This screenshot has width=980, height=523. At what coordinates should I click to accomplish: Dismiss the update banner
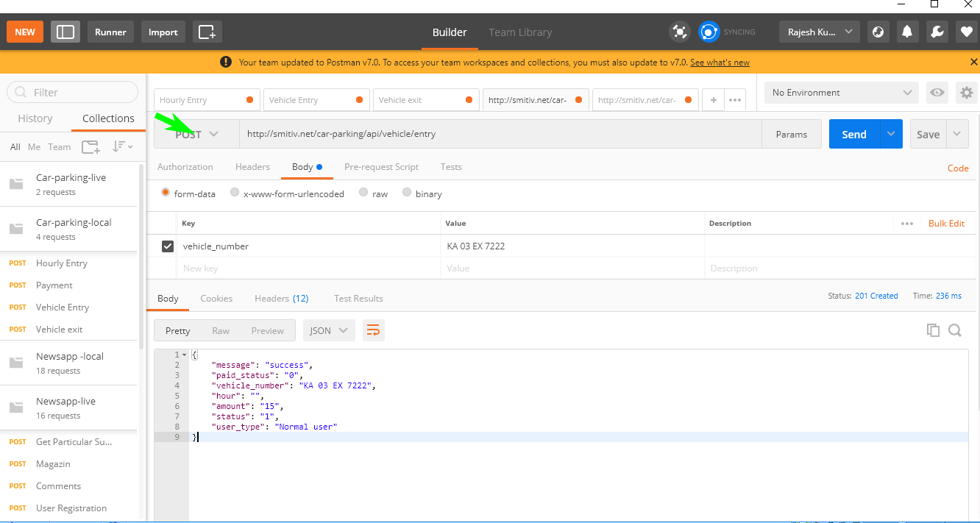point(973,63)
